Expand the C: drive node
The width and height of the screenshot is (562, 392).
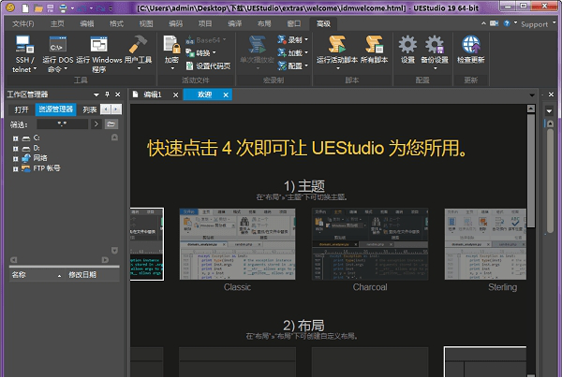(15, 138)
